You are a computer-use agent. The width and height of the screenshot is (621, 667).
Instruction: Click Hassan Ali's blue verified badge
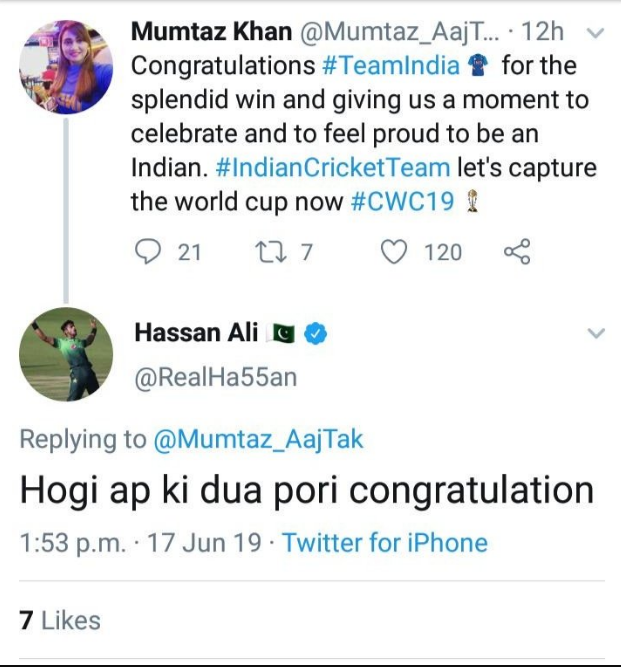317,333
